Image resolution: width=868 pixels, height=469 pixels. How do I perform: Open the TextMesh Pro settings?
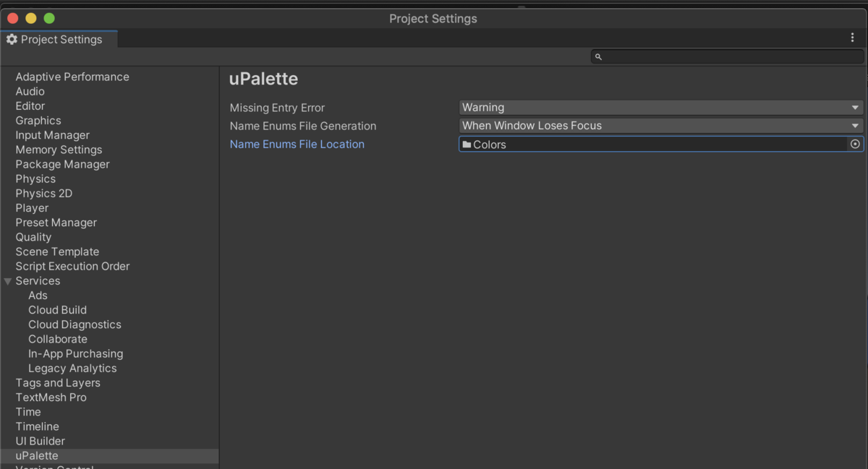[x=51, y=397]
